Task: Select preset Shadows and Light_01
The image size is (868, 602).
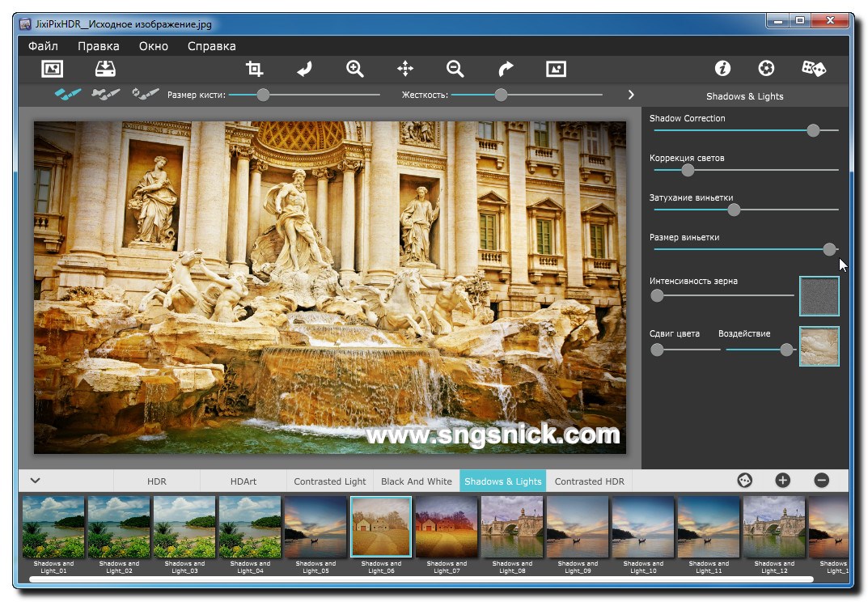Action: pos(53,527)
